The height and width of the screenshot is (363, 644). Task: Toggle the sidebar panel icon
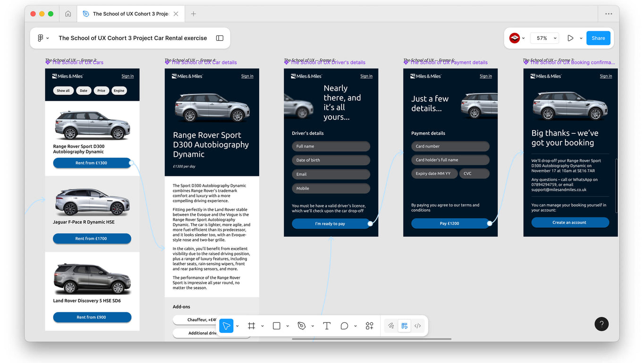tap(220, 38)
